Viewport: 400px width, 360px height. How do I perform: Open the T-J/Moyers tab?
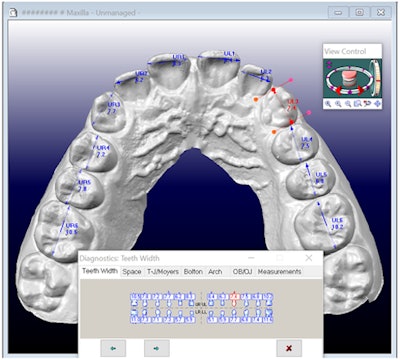(163, 272)
